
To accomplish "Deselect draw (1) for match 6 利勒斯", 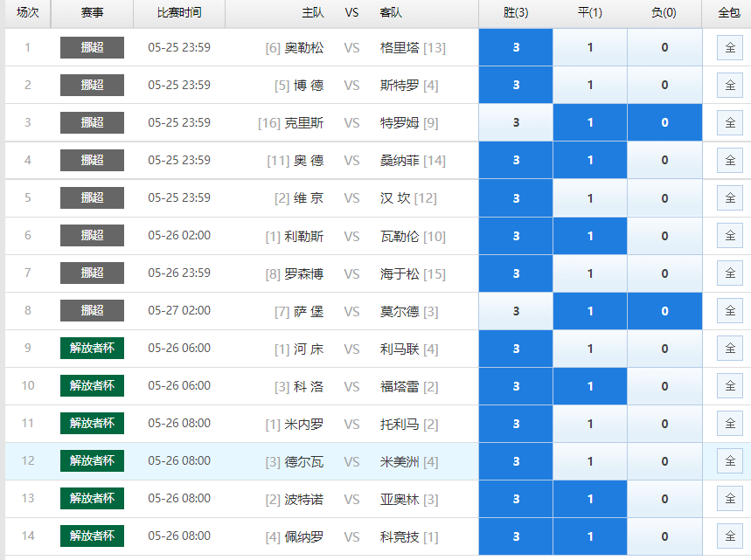I will [590, 236].
